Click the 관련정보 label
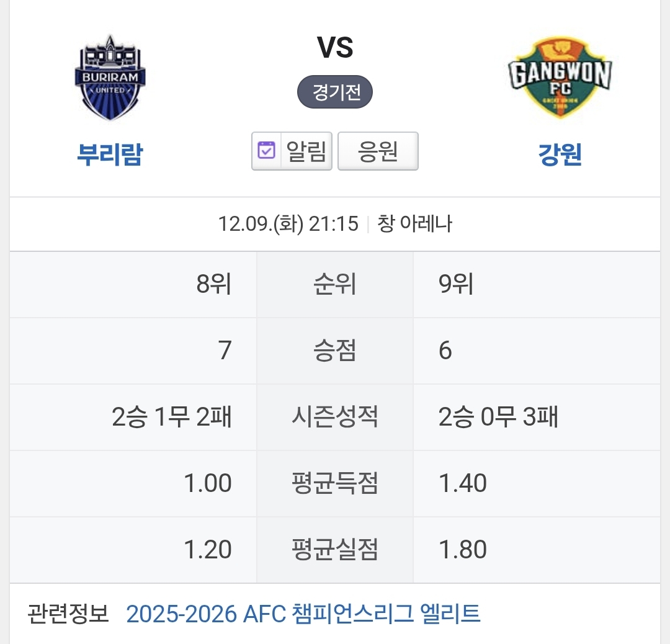Screen dimensions: 670x644 pos(68,614)
